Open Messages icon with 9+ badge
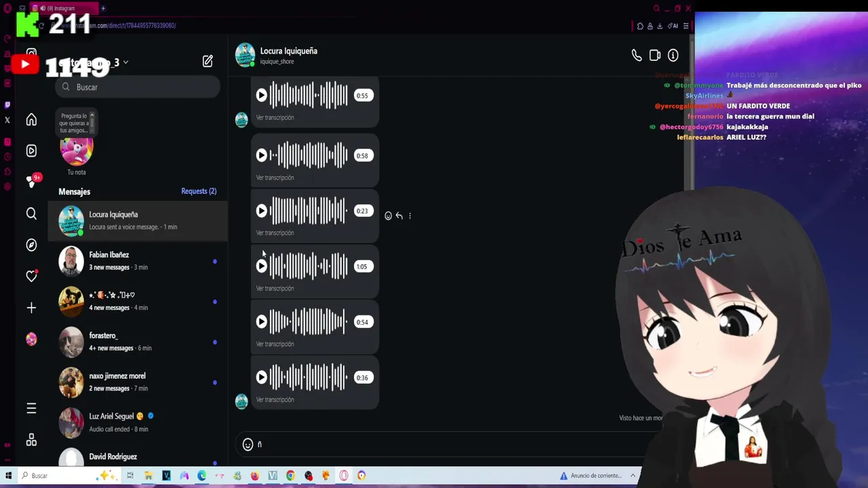 (x=32, y=182)
